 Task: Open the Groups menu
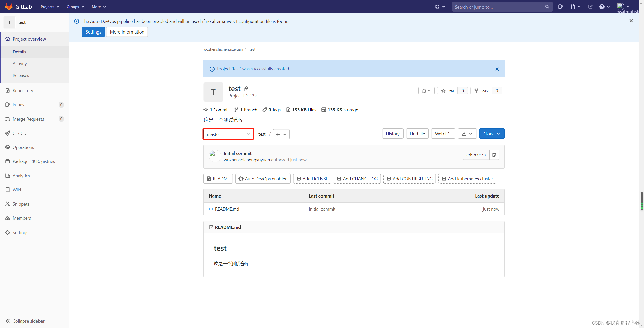pos(75,7)
